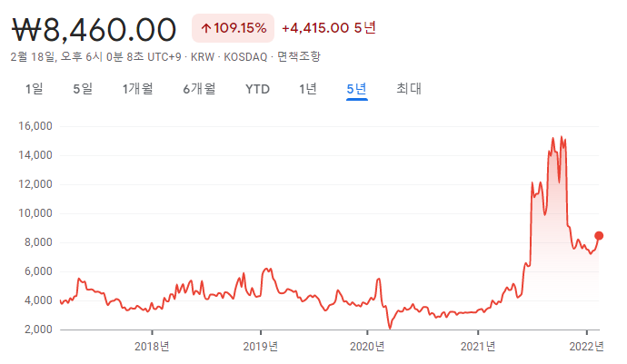This screenshot has height=364, width=627.
Task: Select the active 5년 range tab
Action: pyautogui.click(x=357, y=89)
